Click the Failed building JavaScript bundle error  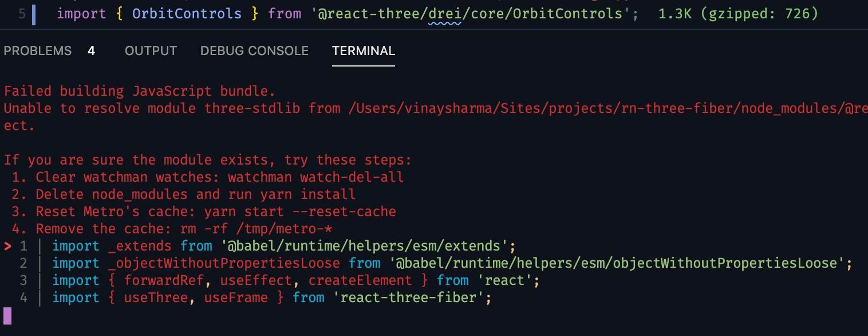pyautogui.click(x=139, y=91)
